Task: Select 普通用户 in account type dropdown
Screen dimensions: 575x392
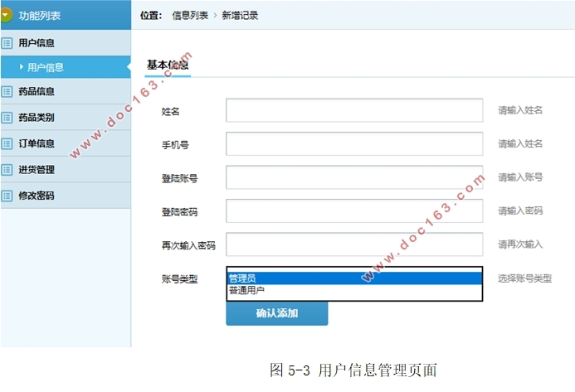Action: coord(354,291)
